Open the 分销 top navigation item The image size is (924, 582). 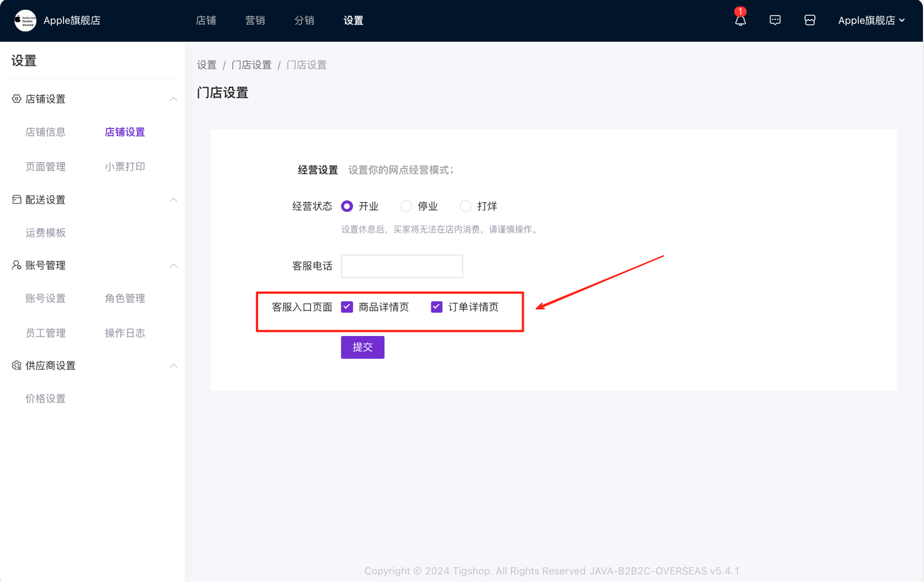click(x=304, y=20)
